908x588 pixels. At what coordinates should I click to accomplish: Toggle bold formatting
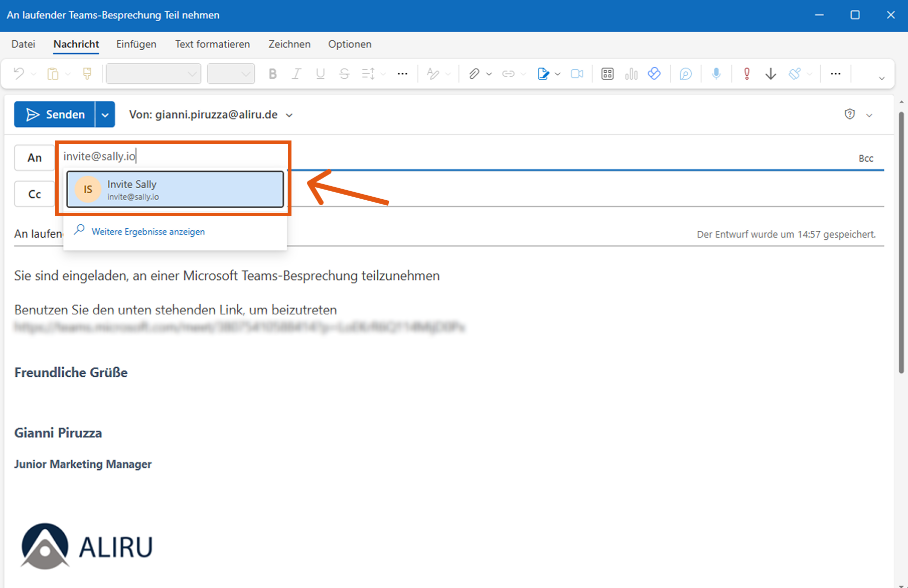[272, 73]
